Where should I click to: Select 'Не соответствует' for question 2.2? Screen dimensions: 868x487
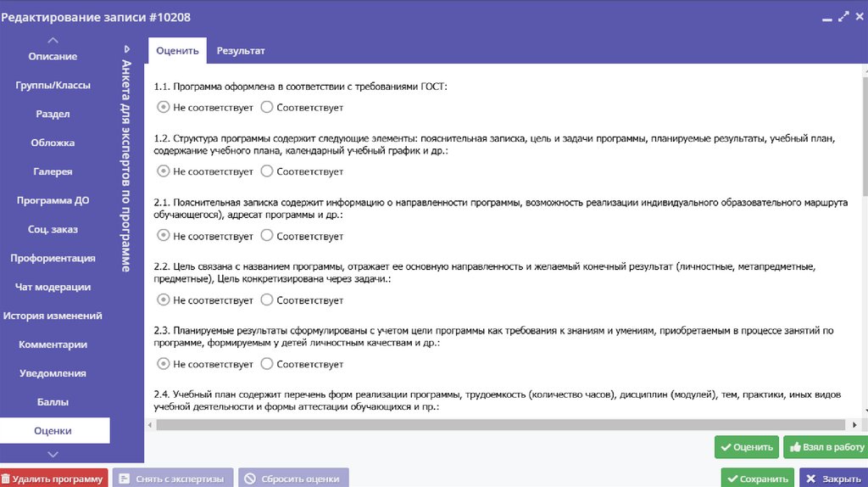click(x=163, y=299)
